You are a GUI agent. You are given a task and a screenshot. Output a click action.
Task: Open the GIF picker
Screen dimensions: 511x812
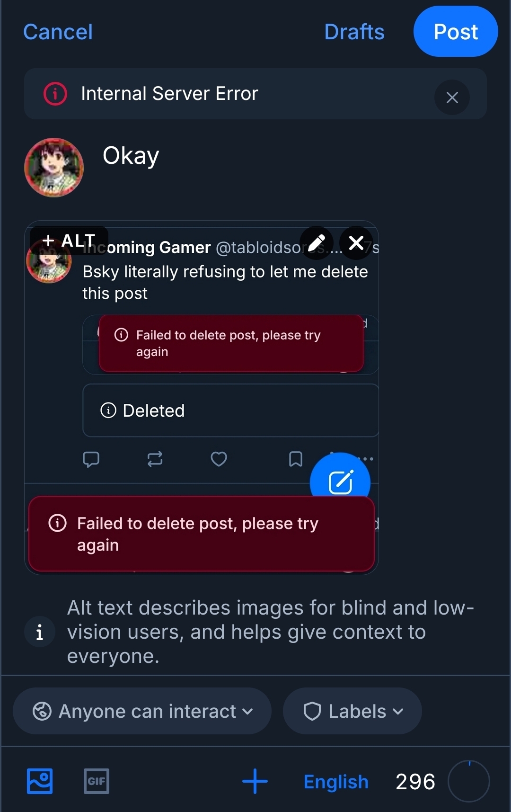coord(97,781)
